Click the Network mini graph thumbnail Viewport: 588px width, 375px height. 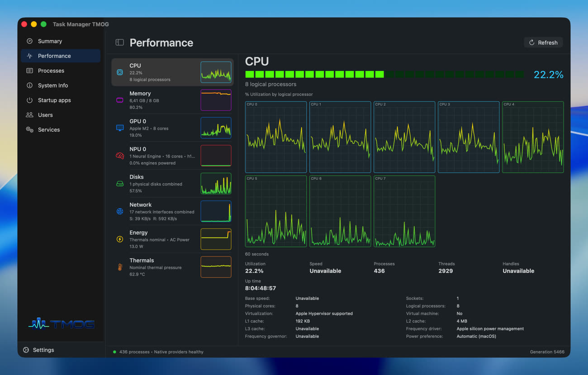(x=216, y=211)
